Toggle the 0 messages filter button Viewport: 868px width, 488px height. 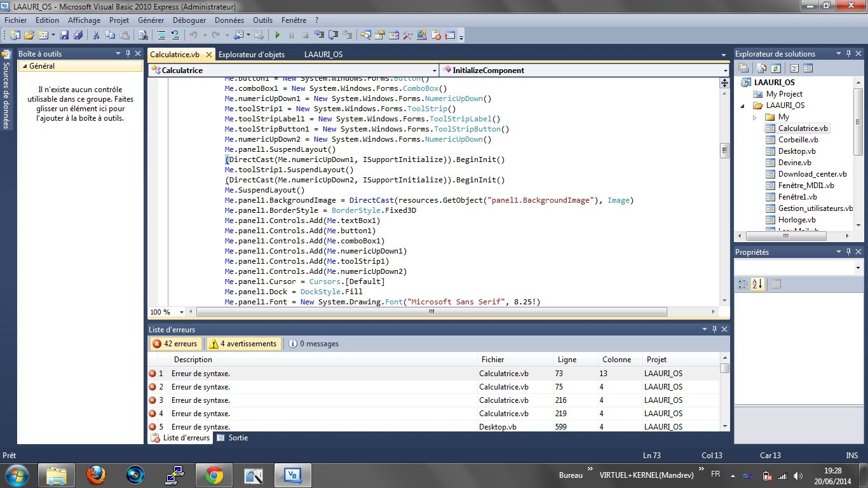click(313, 344)
